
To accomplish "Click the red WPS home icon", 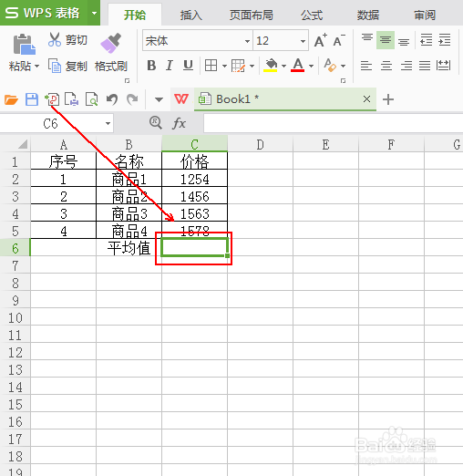I will click(181, 99).
